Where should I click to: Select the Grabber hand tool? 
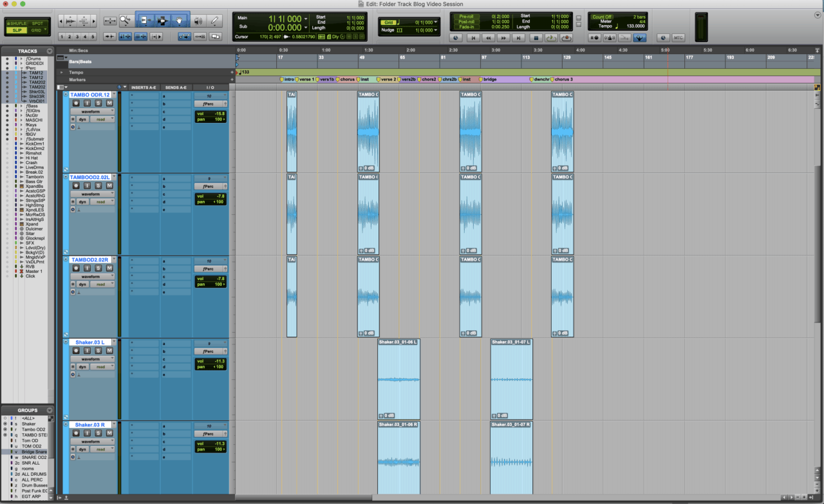[180, 21]
